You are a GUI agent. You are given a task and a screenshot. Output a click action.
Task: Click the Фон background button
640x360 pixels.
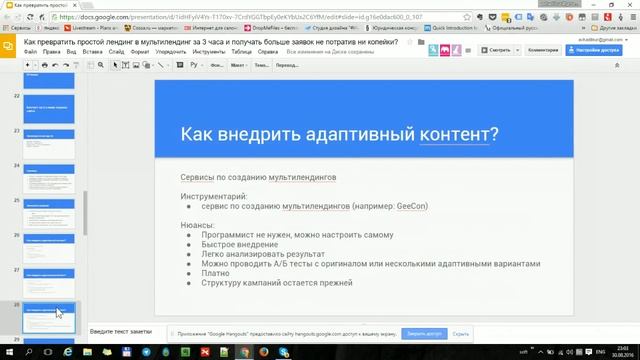coord(216,65)
